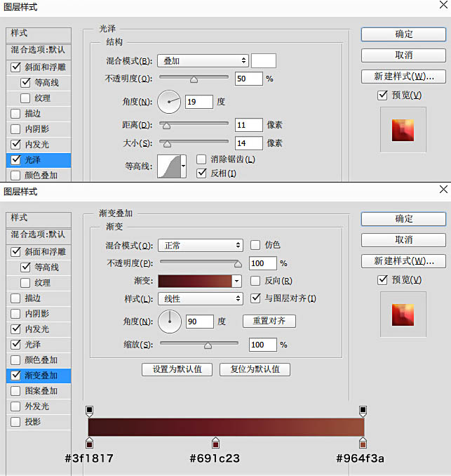Viewport: 451px width, 476px height.
Task: Click the 等高线 contour thumbnail
Action: (x=169, y=166)
